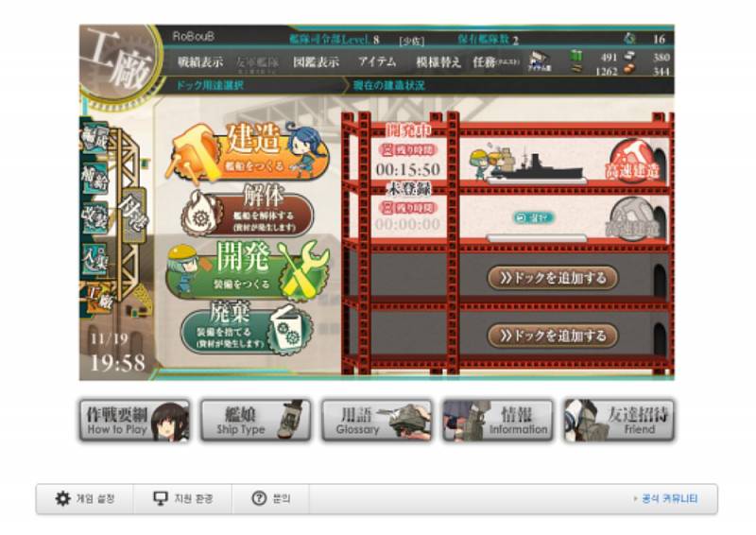This screenshot has width=756, height=535.
Task: Open the 入渠 docking sidebar icon
Action: [94, 260]
